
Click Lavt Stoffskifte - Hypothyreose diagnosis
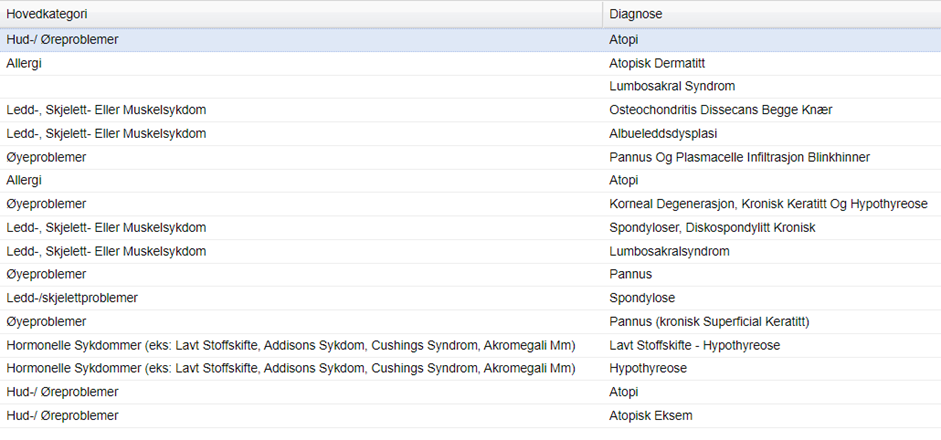[694, 345]
